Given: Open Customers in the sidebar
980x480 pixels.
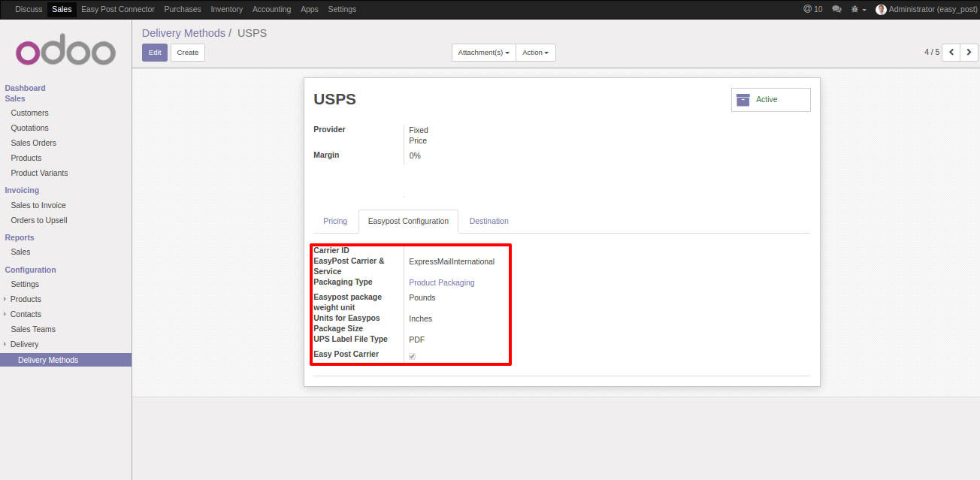Looking at the screenshot, I should point(30,113).
